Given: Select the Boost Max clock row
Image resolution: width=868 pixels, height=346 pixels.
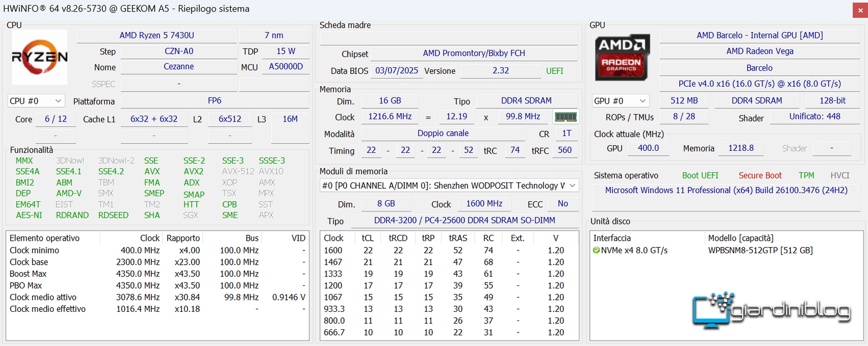Looking at the screenshot, I should 157,274.
